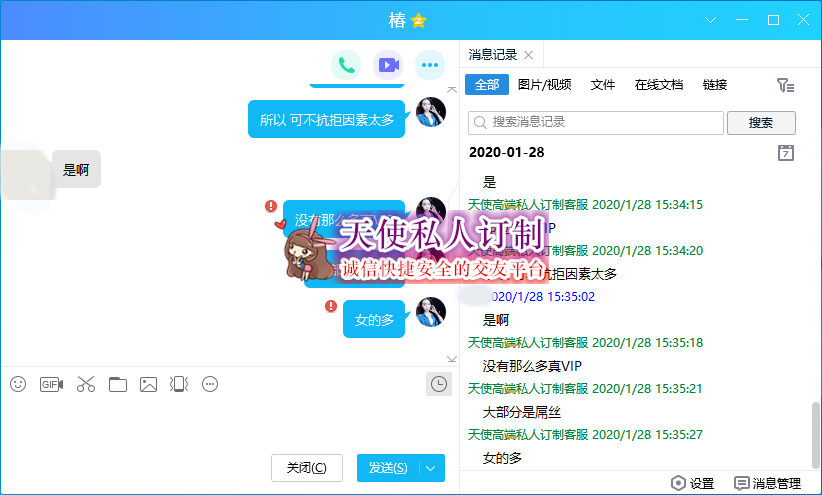Toggle the message history clock button
The height and width of the screenshot is (495, 822).
pos(438,384)
